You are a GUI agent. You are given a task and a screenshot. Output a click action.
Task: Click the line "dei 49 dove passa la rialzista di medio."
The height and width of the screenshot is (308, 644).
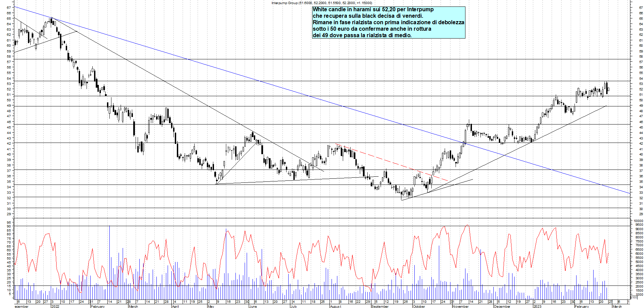tap(362, 35)
